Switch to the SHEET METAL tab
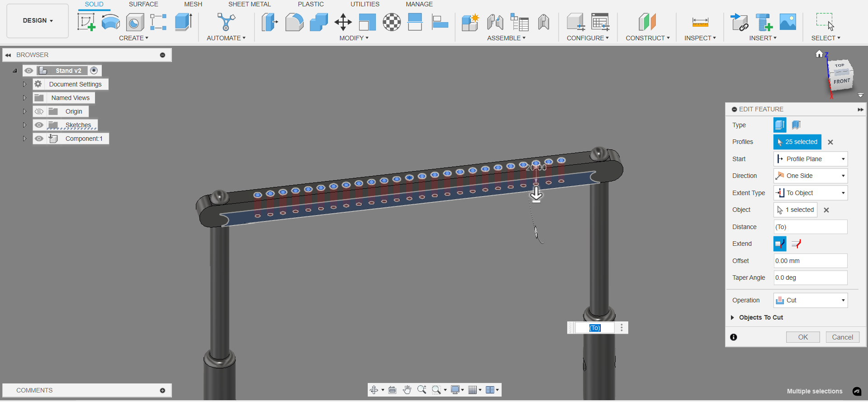 click(249, 4)
